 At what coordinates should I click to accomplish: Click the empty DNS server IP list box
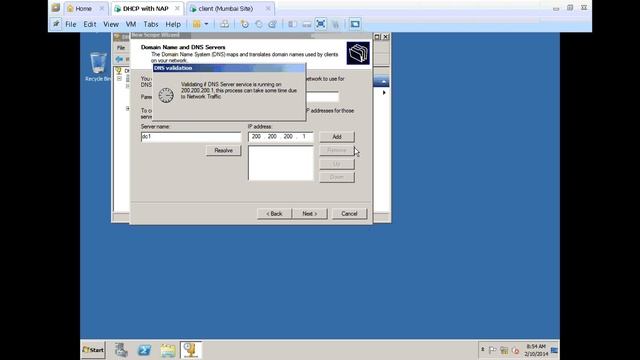(281, 163)
